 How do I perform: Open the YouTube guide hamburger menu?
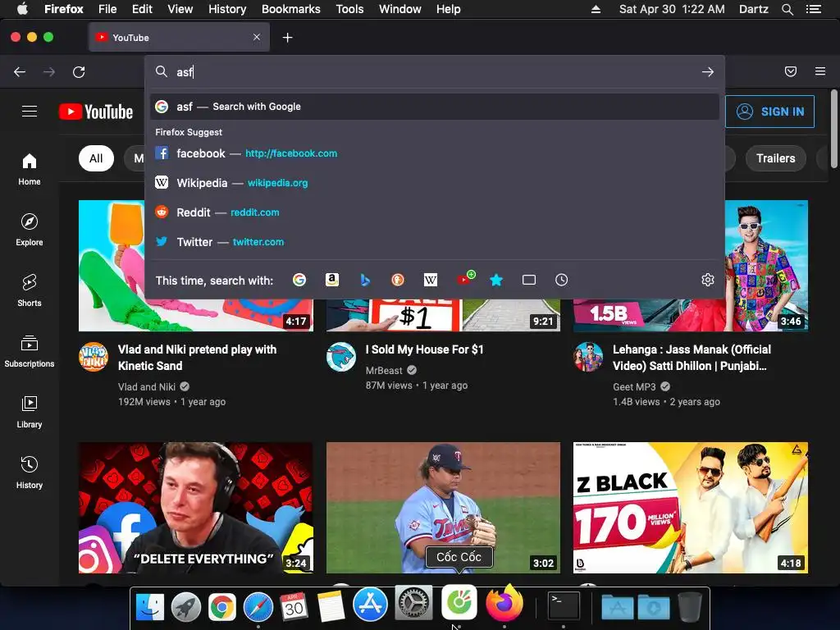30,111
